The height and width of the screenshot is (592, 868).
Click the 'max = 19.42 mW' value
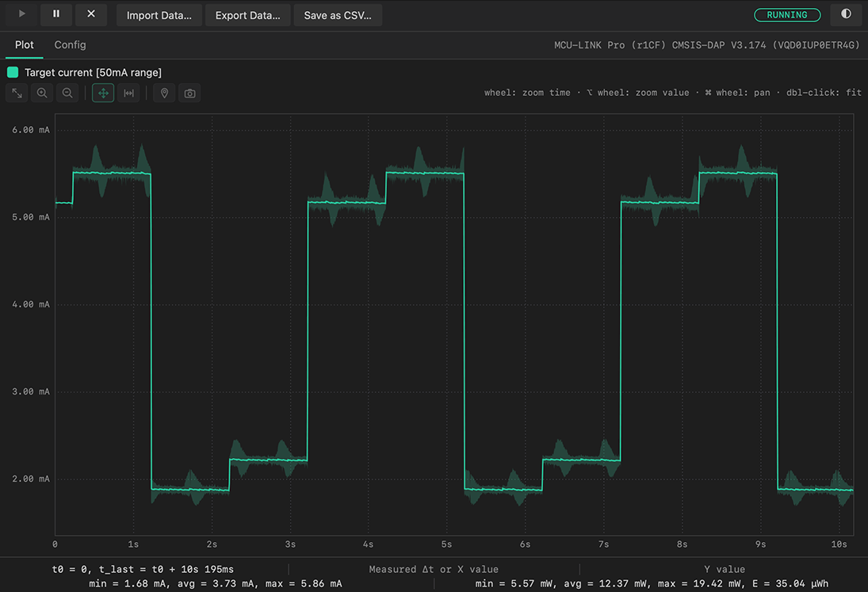pos(700,584)
